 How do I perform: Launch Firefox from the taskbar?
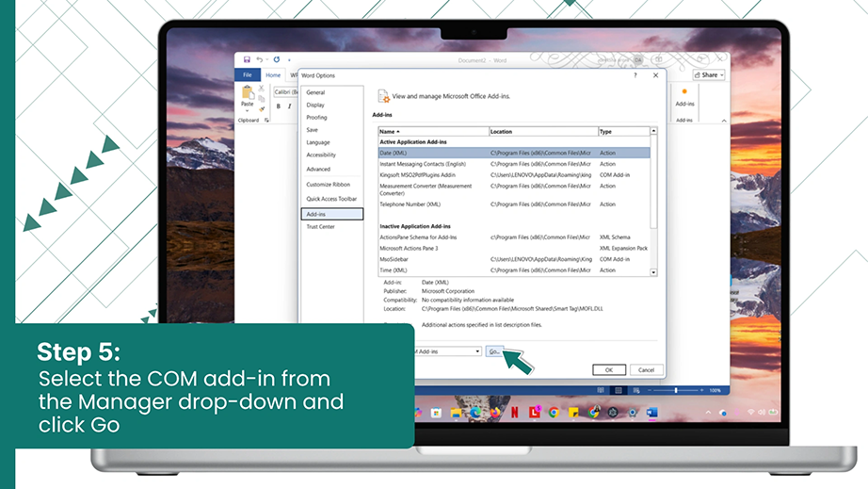coord(495,413)
